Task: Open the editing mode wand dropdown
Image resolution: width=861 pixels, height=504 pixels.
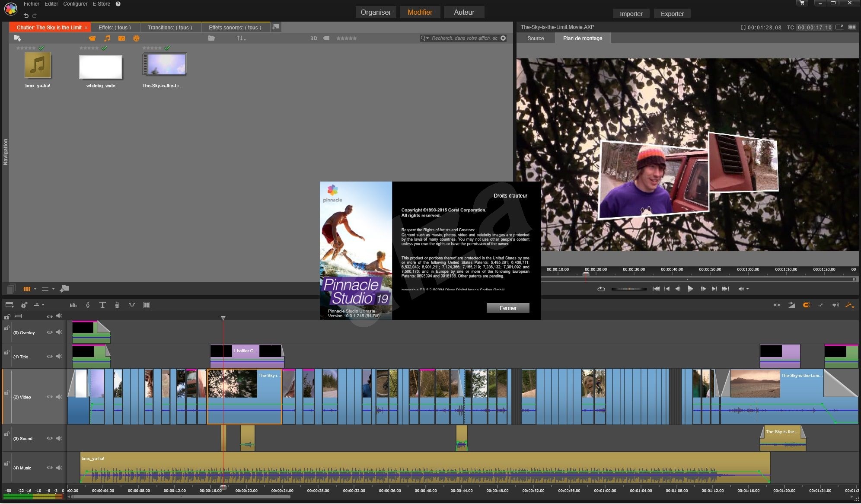Action: (850, 305)
